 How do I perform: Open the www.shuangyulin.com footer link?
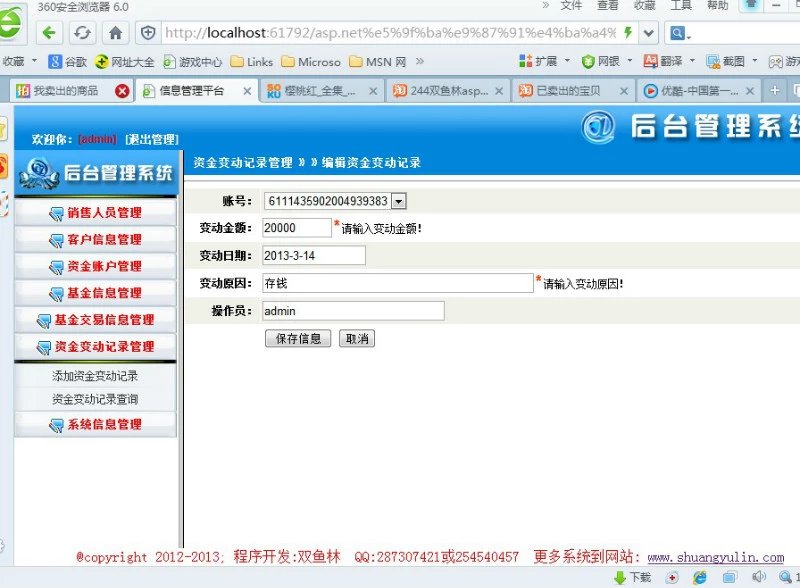coord(716,557)
